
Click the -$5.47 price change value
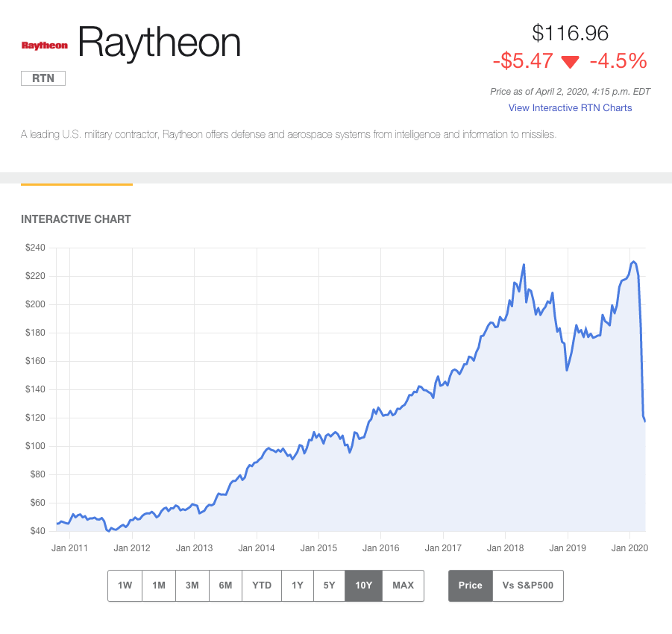[523, 61]
